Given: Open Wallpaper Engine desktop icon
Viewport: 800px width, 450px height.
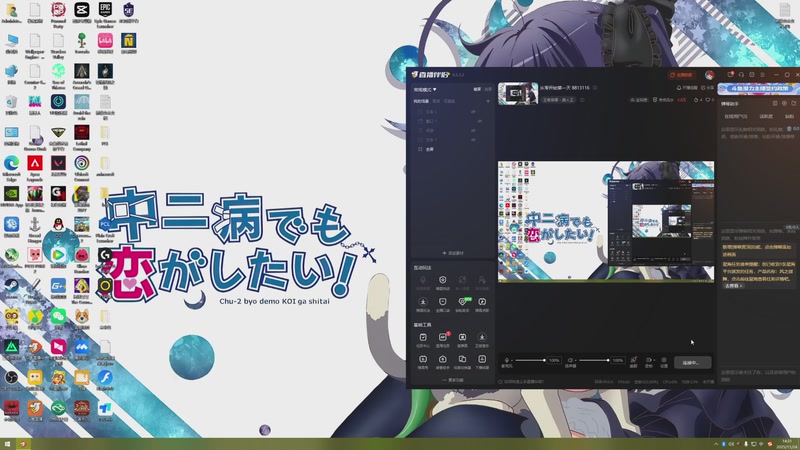Looking at the screenshot, I should tap(35, 45).
